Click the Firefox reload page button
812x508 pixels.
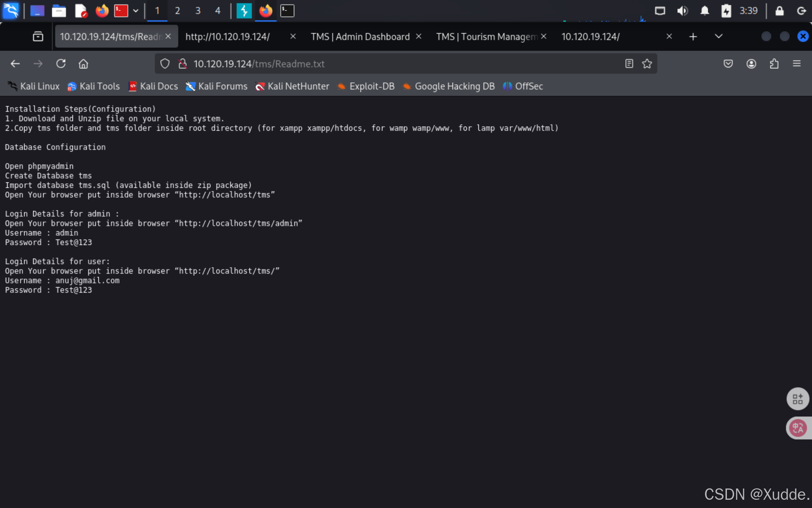[61, 64]
